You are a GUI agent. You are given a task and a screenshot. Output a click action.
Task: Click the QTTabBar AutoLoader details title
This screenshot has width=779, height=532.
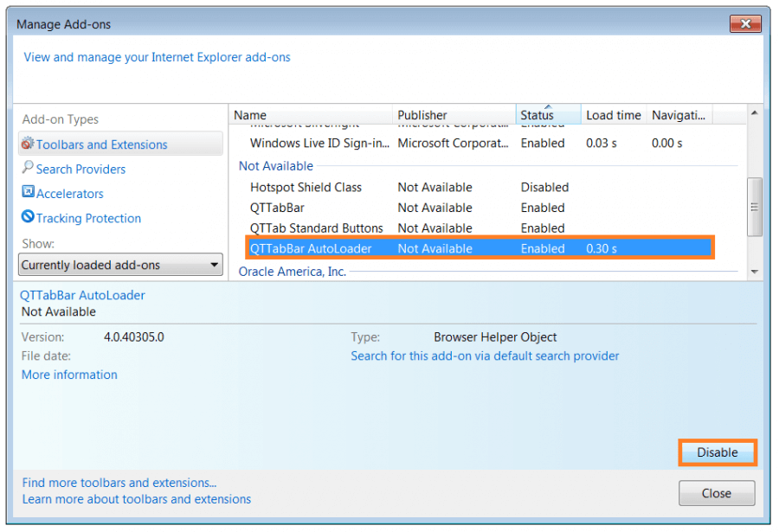(82, 295)
